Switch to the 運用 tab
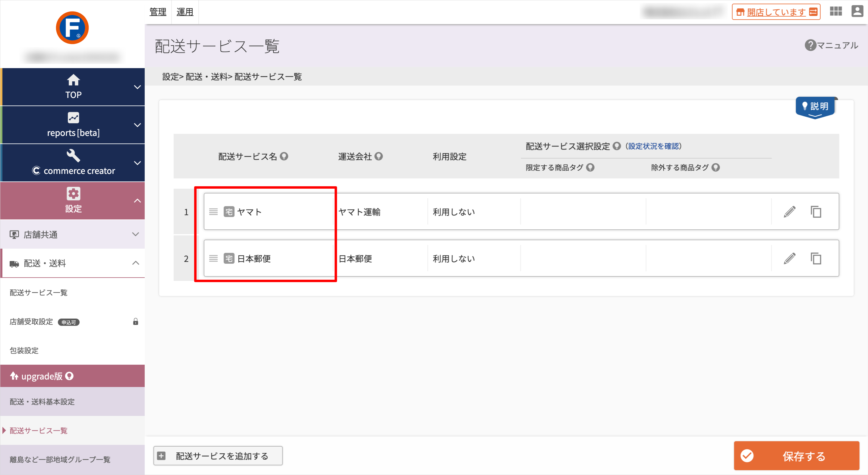Viewport: 868px width, 475px height. 185,12
